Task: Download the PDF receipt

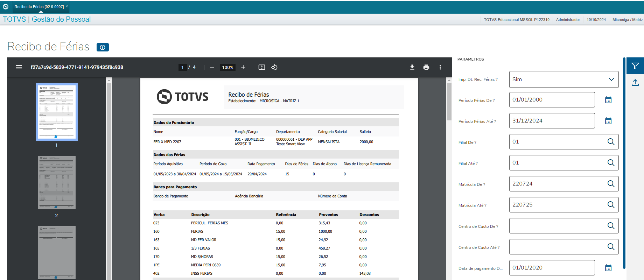Action: (x=412, y=67)
